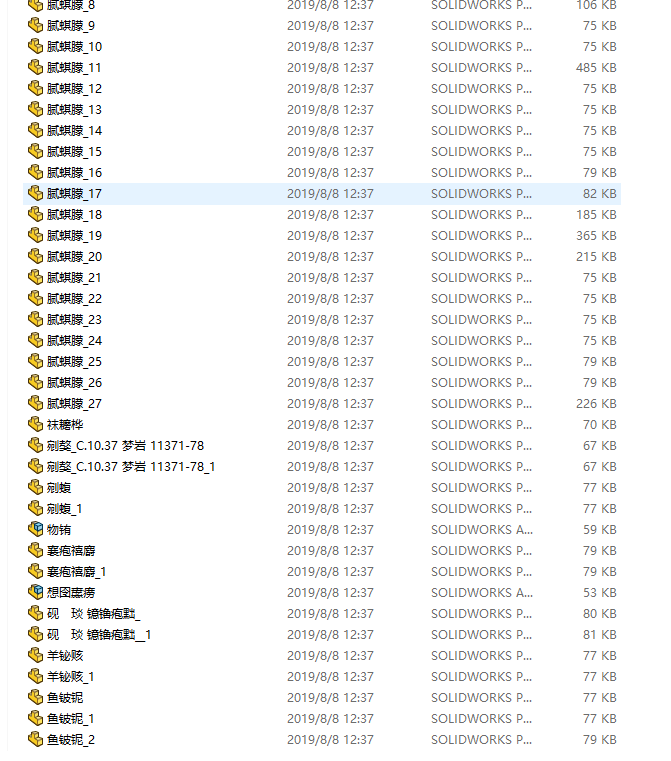Click the part icon of file ending _21
Screen dimensions: 671x761
[x=35, y=277]
